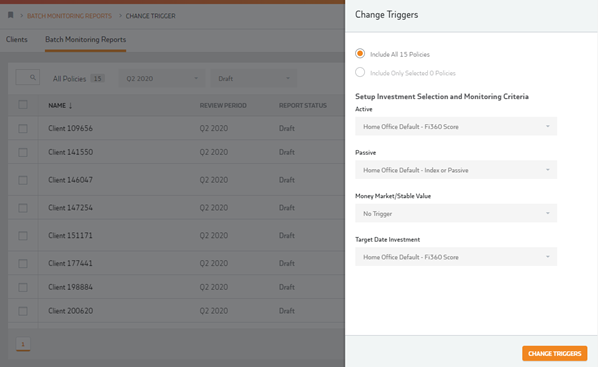Tick the select-all header checkbox
Screen dimensions: 598x367
tap(23, 105)
